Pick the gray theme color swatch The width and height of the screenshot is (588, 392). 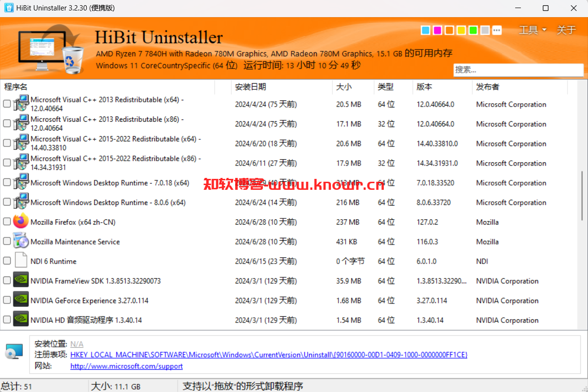coord(485,30)
